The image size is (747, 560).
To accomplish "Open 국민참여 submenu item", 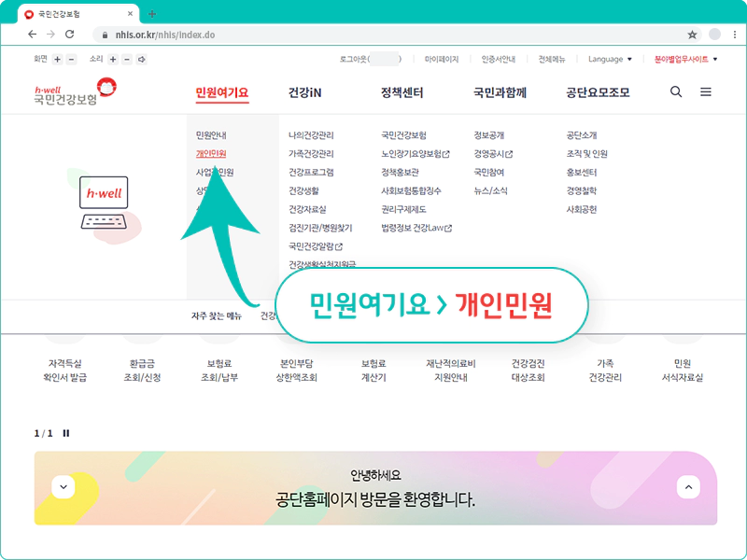I will pyautogui.click(x=488, y=173).
